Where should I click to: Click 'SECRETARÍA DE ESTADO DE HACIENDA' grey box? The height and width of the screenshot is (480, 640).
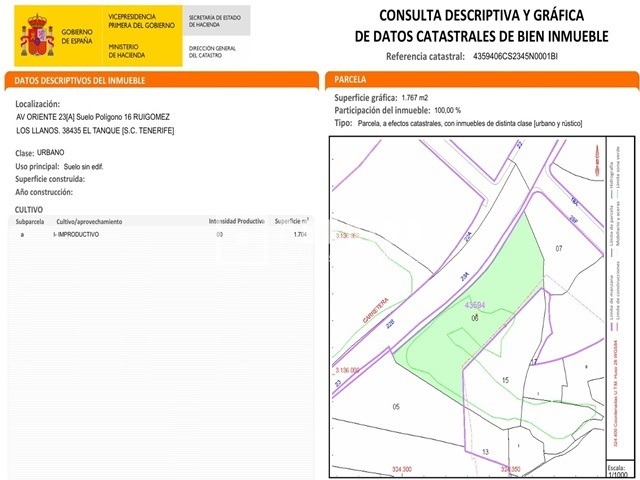(x=216, y=20)
